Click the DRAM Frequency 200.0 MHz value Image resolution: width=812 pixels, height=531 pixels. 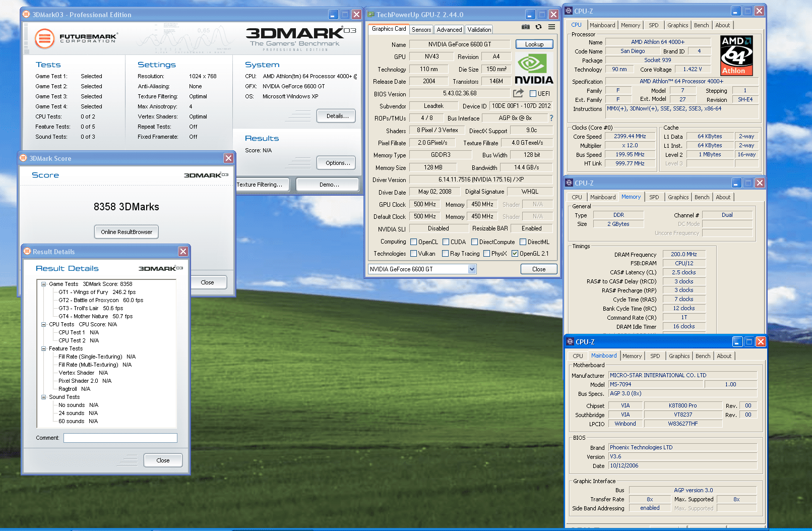[684, 254]
